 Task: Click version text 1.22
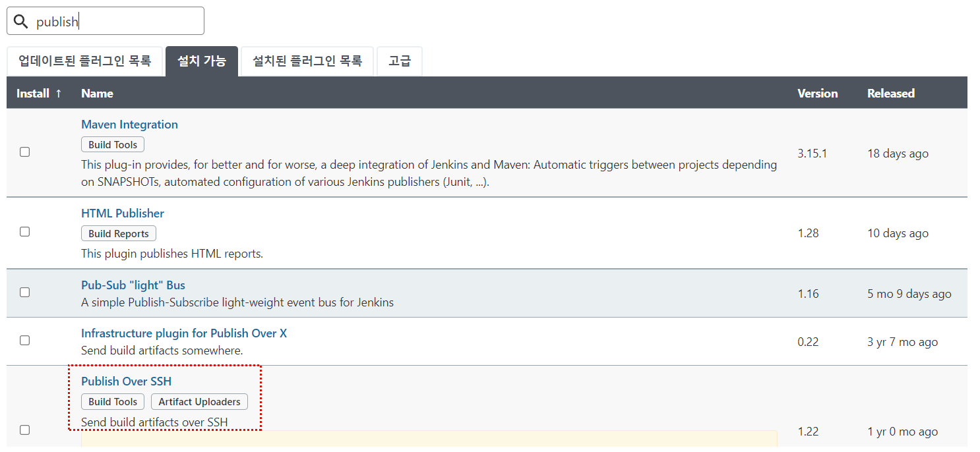point(808,432)
